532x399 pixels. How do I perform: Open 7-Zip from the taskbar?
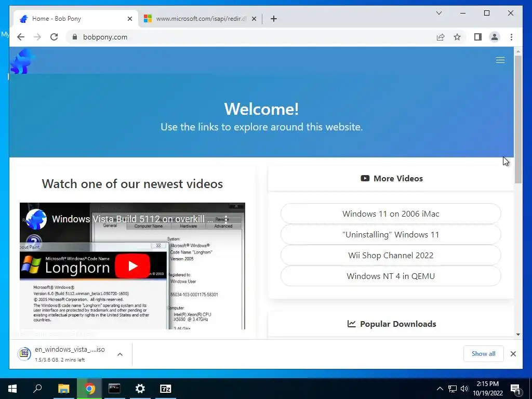point(166,389)
